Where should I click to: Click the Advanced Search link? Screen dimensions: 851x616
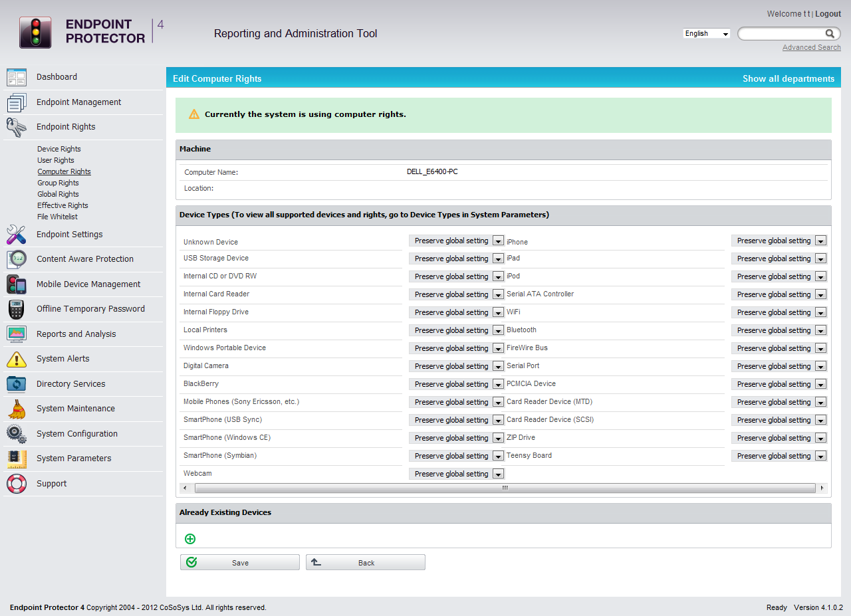pyautogui.click(x=811, y=48)
